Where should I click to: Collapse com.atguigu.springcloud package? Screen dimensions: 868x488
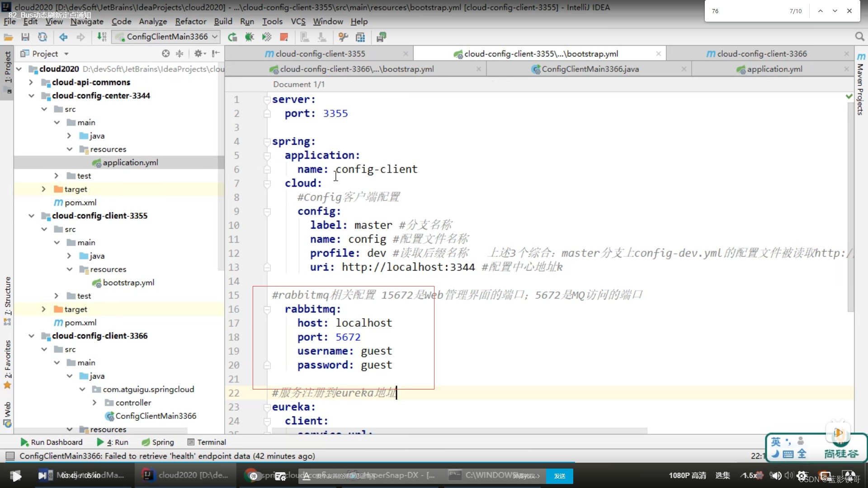(x=82, y=389)
